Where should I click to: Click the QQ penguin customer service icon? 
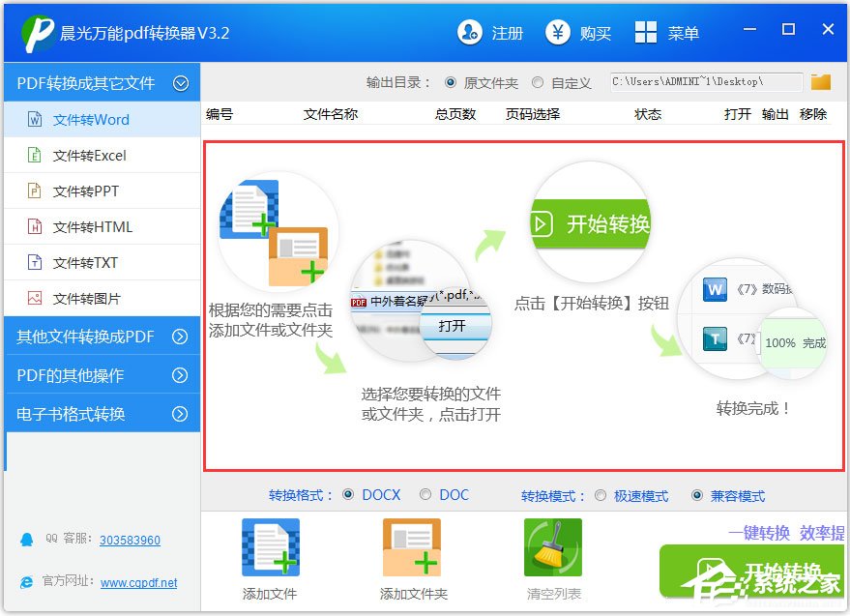pos(26,540)
